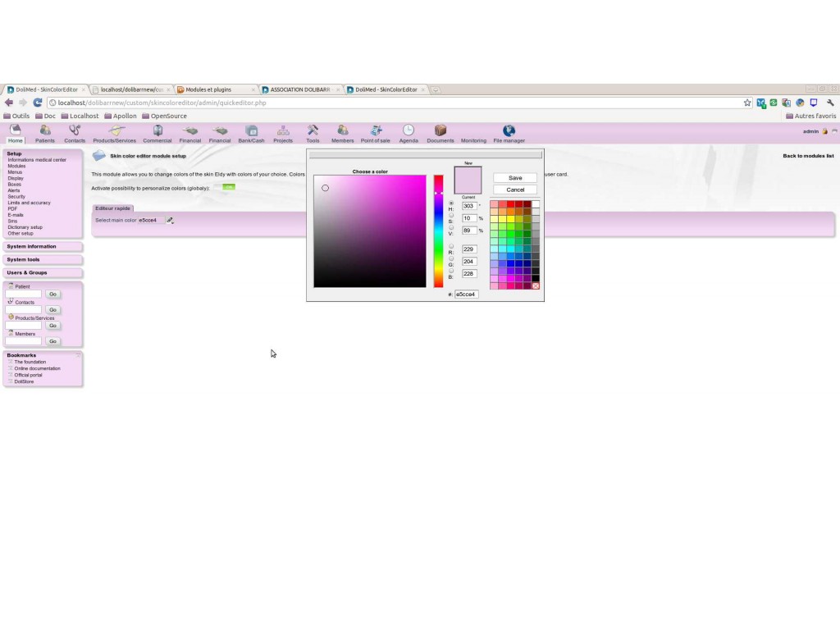This screenshot has width=840, height=630.
Task: Select the R red radio button
Action: 451,246
